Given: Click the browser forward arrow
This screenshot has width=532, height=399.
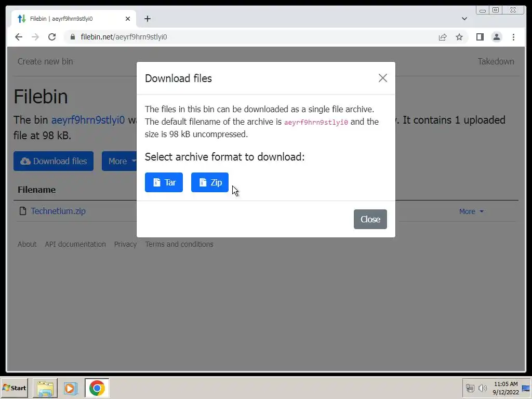Looking at the screenshot, I should pyautogui.click(x=35, y=37).
